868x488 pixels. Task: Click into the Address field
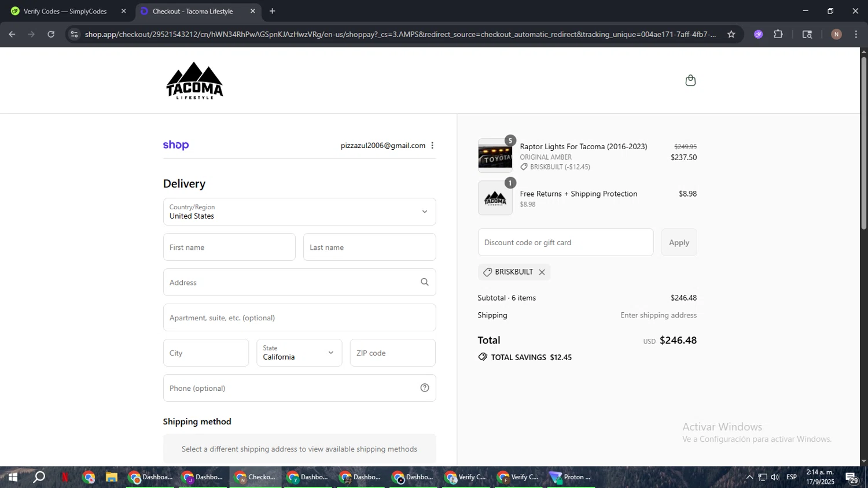pyautogui.click(x=299, y=282)
